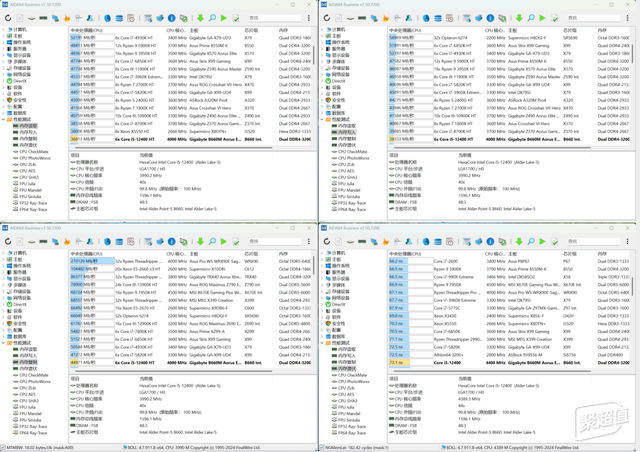Expand the 安全性 node in the latency window

pos(322,323)
